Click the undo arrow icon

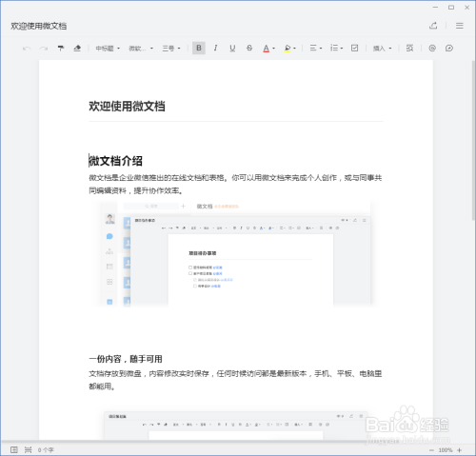coord(27,49)
